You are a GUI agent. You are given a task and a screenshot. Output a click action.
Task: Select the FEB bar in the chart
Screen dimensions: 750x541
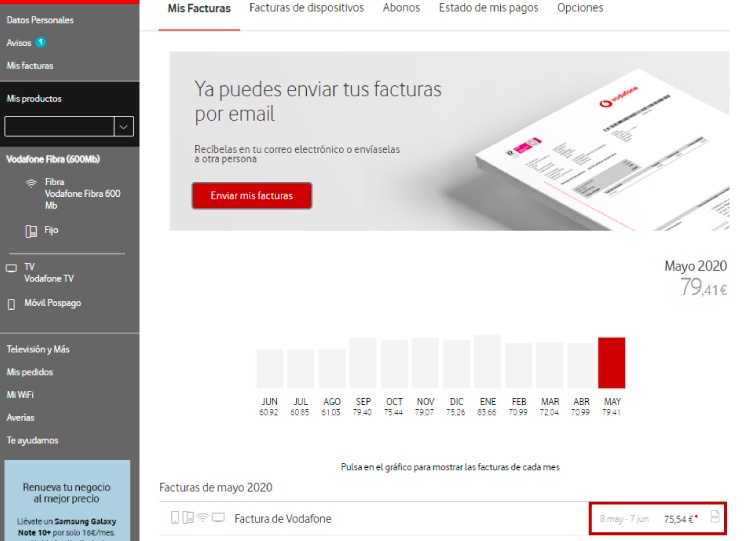click(518, 365)
